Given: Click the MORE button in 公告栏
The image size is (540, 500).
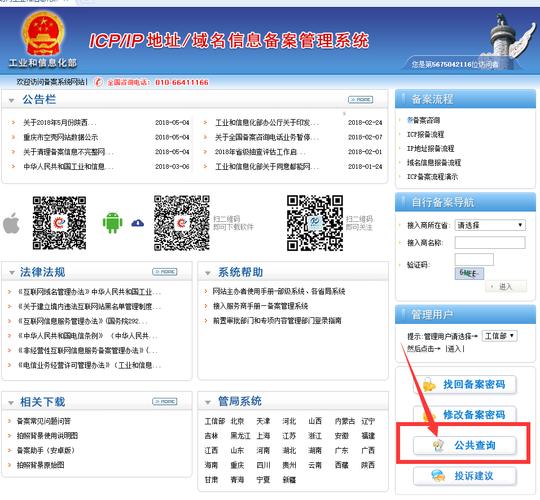Looking at the screenshot, I should click(x=361, y=100).
